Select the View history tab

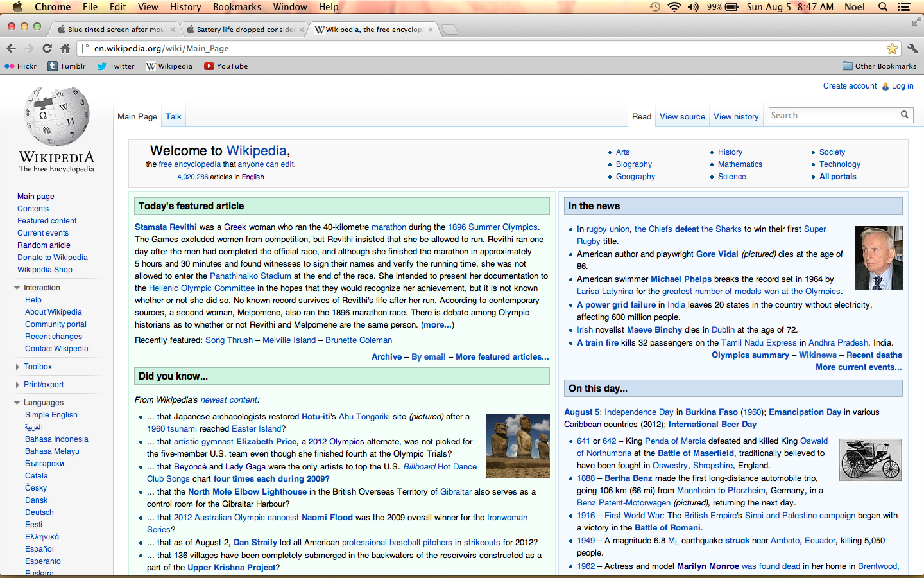736,116
